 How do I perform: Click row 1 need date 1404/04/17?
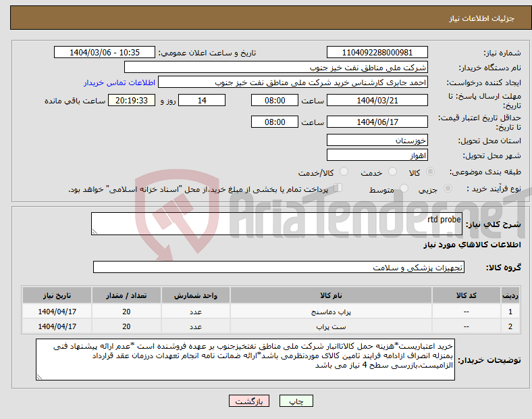tap(57, 312)
